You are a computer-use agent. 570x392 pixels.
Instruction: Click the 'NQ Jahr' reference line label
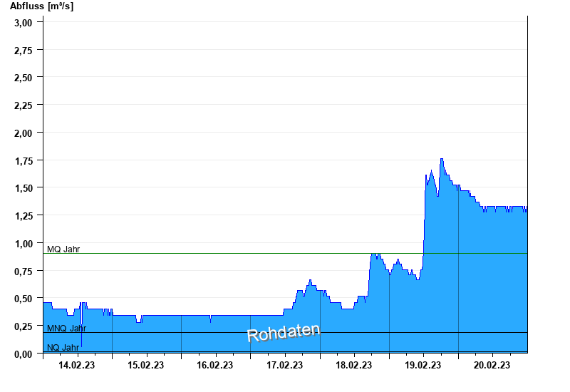tap(63, 348)
